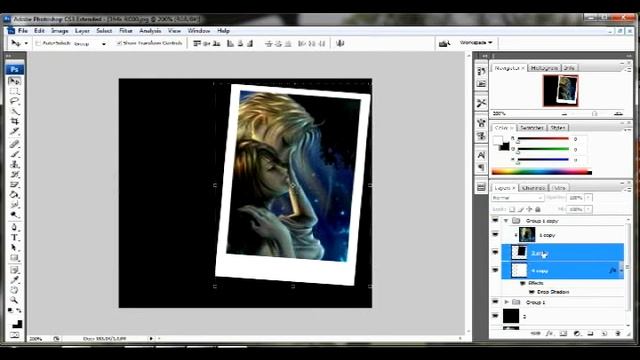The image size is (640, 360).
Task: Hide layer 2 with black thumbnail
Action: (495, 316)
